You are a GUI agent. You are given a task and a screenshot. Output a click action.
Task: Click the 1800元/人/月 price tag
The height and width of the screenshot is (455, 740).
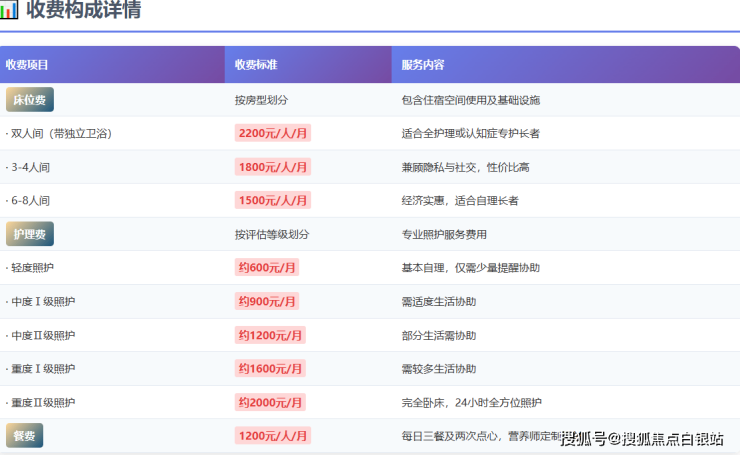coord(273,167)
